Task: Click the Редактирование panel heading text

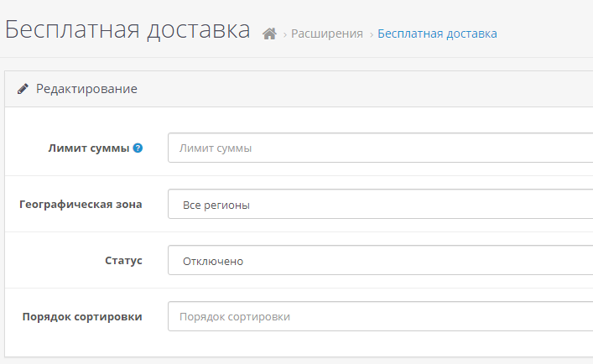Action: click(86, 89)
